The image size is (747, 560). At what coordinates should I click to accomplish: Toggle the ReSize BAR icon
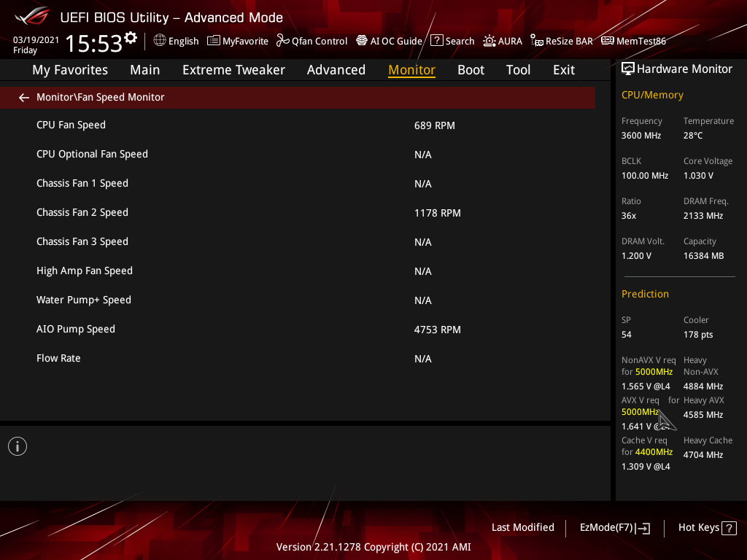click(x=537, y=41)
